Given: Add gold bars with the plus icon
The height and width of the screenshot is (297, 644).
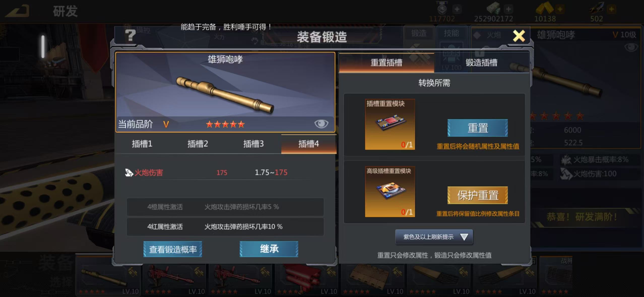Looking at the screenshot, I should click(x=560, y=9).
